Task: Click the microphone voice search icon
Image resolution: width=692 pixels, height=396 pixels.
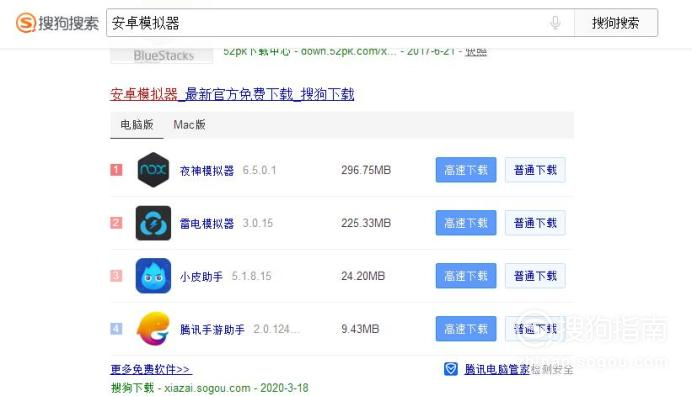Action: click(x=555, y=23)
